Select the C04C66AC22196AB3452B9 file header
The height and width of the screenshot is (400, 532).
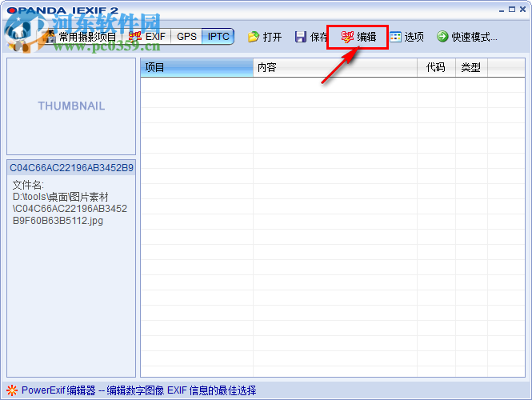[x=71, y=167]
